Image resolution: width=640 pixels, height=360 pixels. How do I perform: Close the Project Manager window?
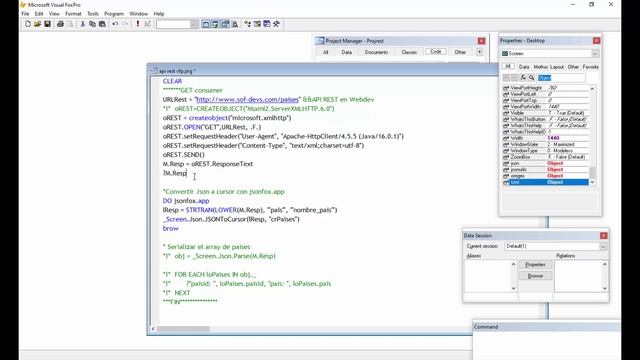point(481,41)
